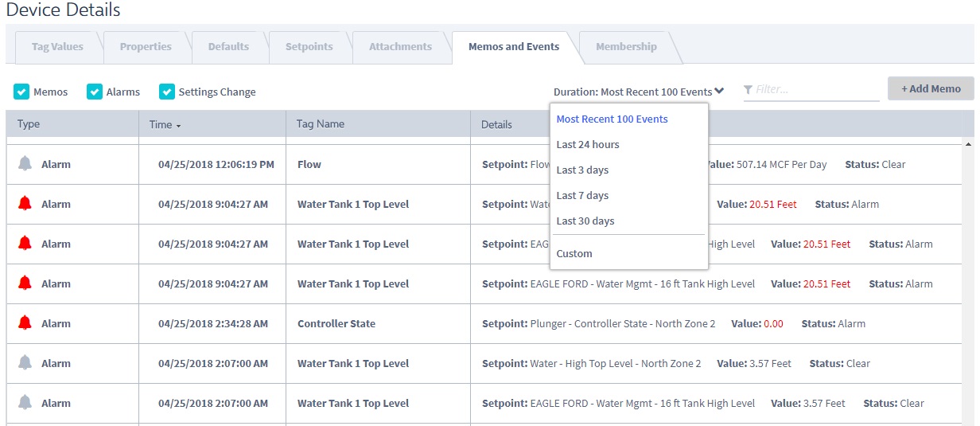
Task: Switch to the Tag Values tab
Action: (57, 47)
